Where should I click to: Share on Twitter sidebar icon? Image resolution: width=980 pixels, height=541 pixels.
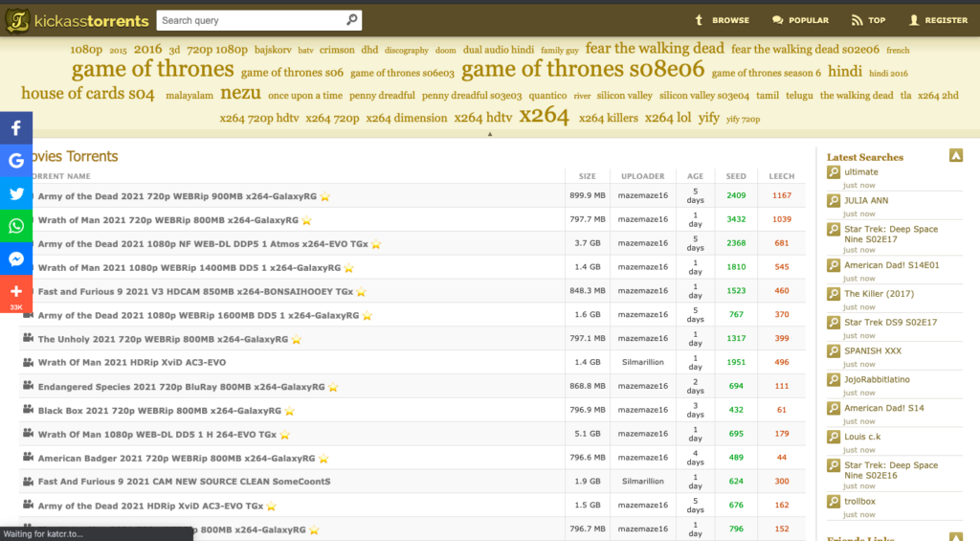click(x=16, y=193)
